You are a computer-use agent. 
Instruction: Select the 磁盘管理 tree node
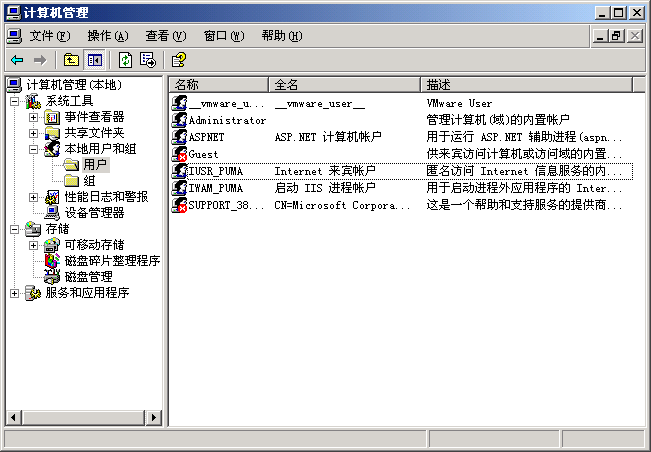88,277
